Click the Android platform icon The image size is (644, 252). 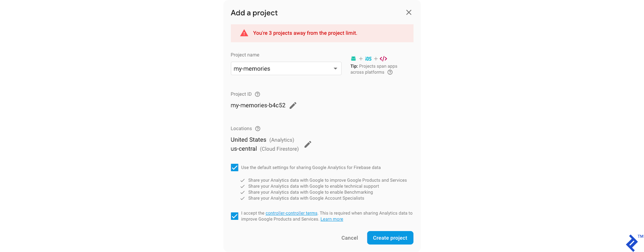point(353,58)
